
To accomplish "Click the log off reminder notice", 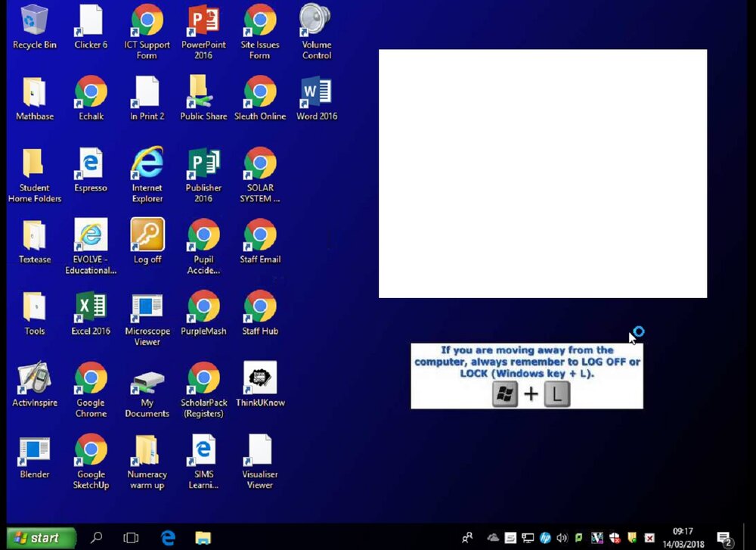I will pyautogui.click(x=527, y=376).
